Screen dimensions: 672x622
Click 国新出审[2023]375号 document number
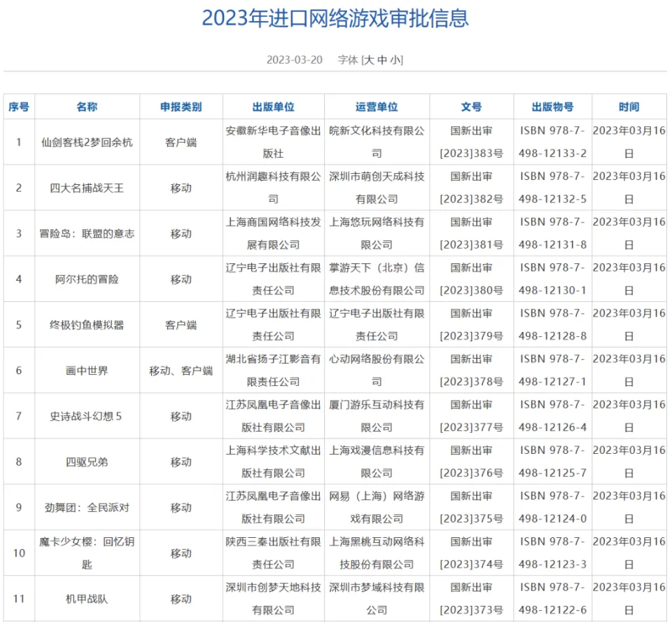point(471,507)
